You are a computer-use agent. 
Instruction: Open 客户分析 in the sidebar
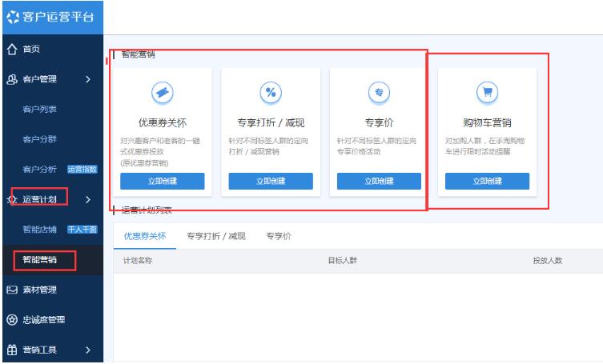tap(38, 169)
